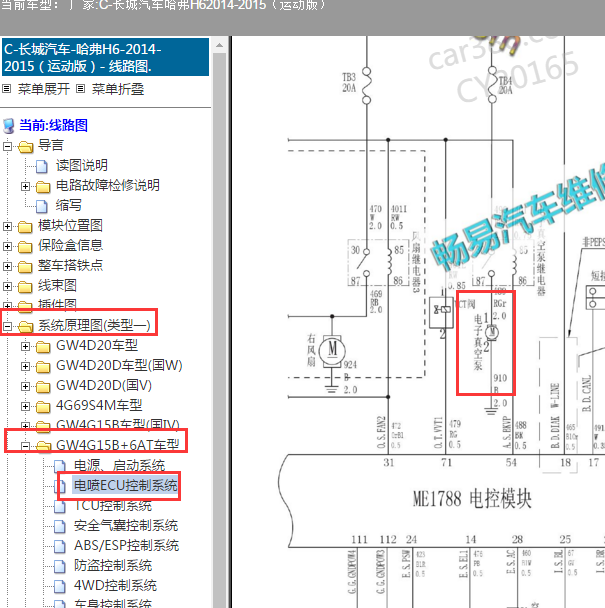The image size is (605, 608).
Task: Click the 保险盒信息 folder icon
Action: coord(25,246)
